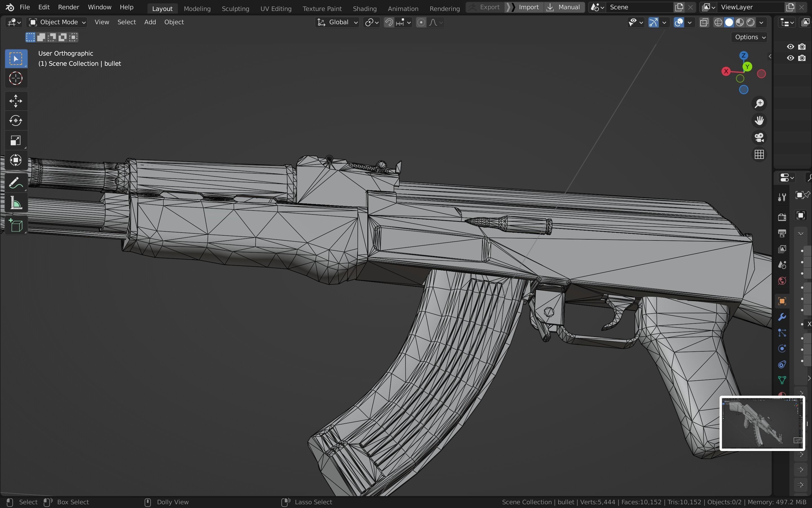Set selection mode to new selection
The image size is (812, 508).
[x=30, y=37]
